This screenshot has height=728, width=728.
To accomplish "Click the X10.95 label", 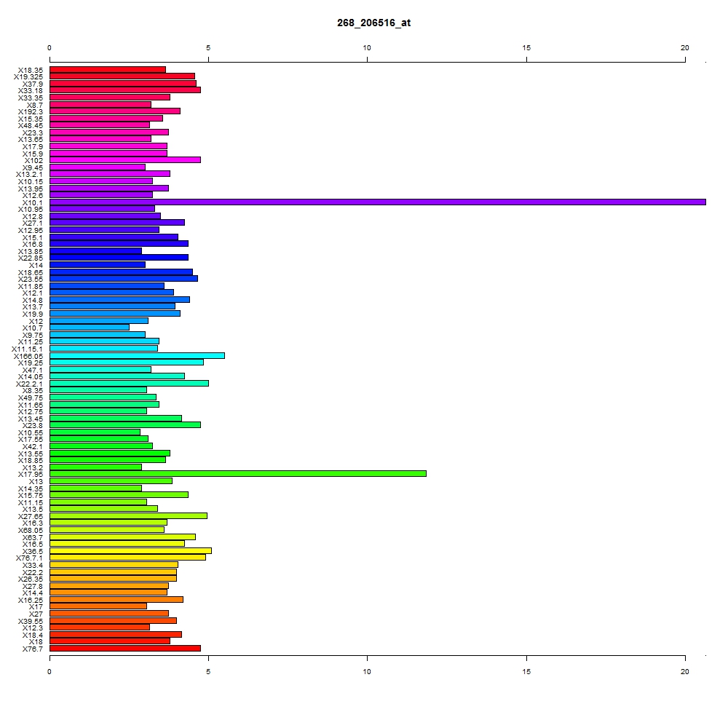I will click(30, 210).
